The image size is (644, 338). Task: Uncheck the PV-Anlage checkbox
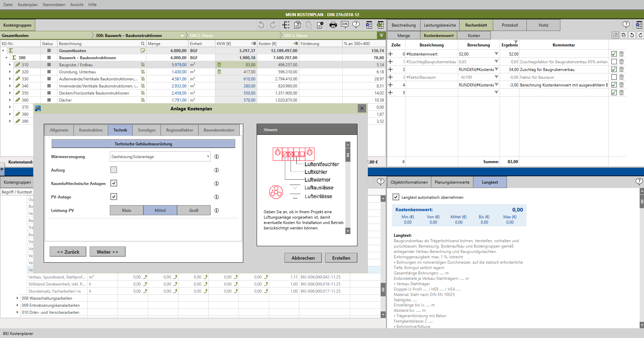coord(114,197)
